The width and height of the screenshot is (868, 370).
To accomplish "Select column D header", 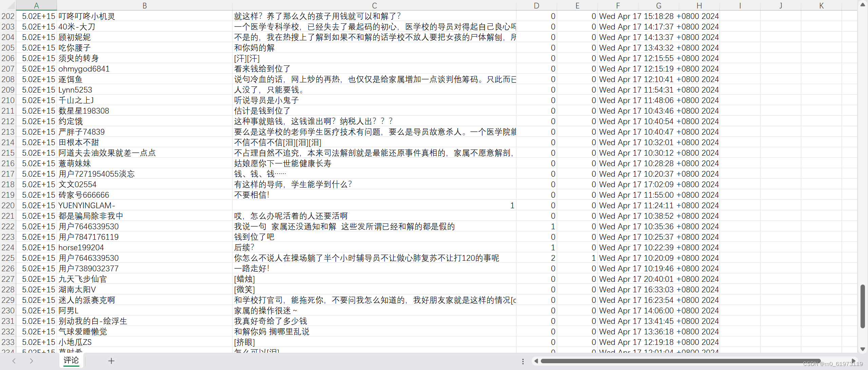I will [x=536, y=5].
